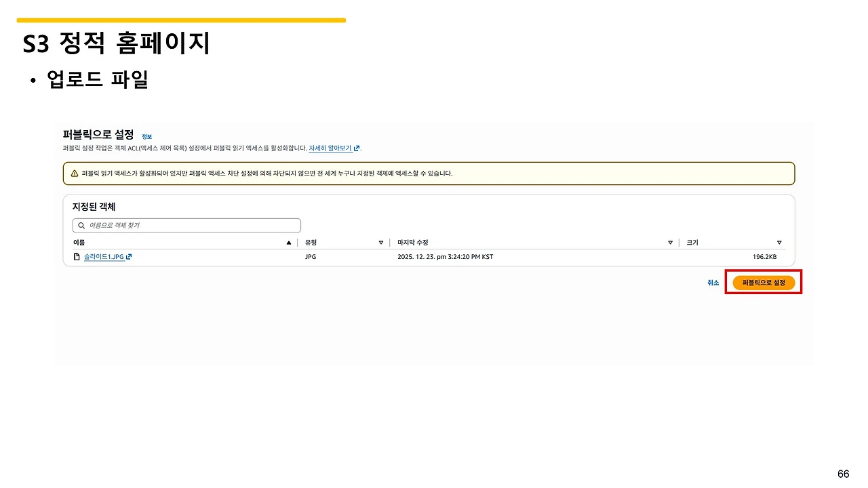Click the warning triangle icon in the alert banner
Image resolution: width=868 pixels, height=488 pixels.
pyautogui.click(x=75, y=174)
